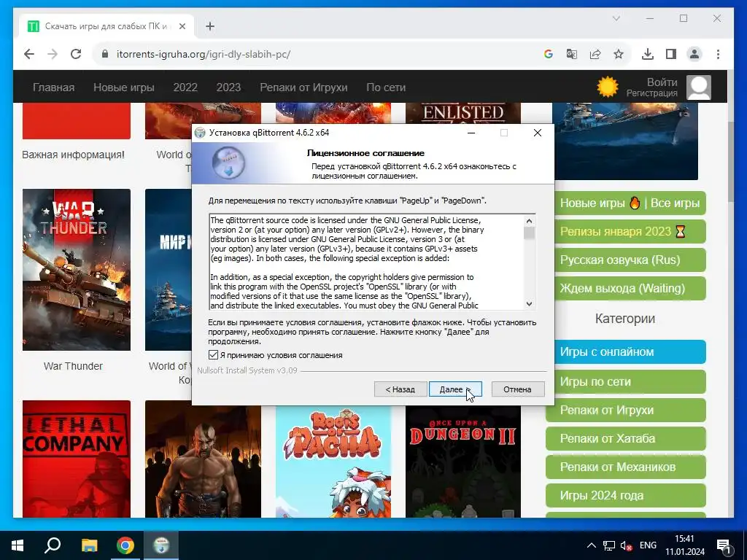This screenshot has width=747, height=560.
Task: Open Chrome profile avatar
Action: (x=694, y=54)
